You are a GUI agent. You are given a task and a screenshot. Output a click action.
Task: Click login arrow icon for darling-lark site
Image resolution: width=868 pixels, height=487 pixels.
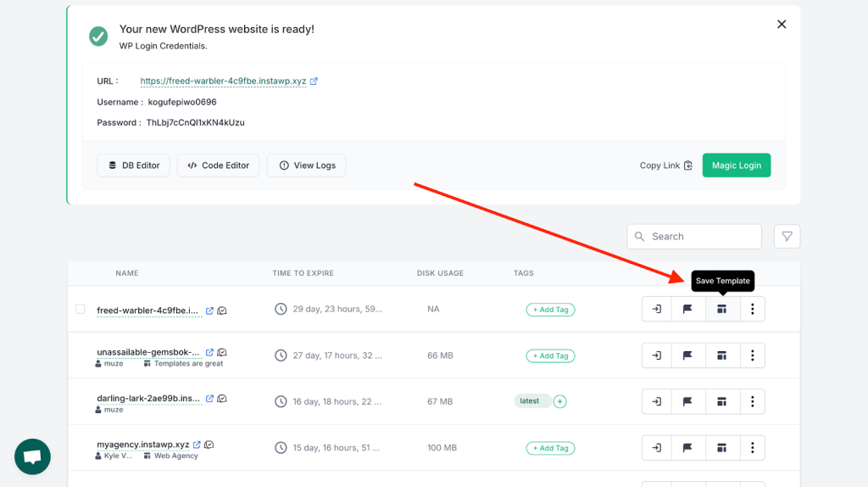point(657,401)
